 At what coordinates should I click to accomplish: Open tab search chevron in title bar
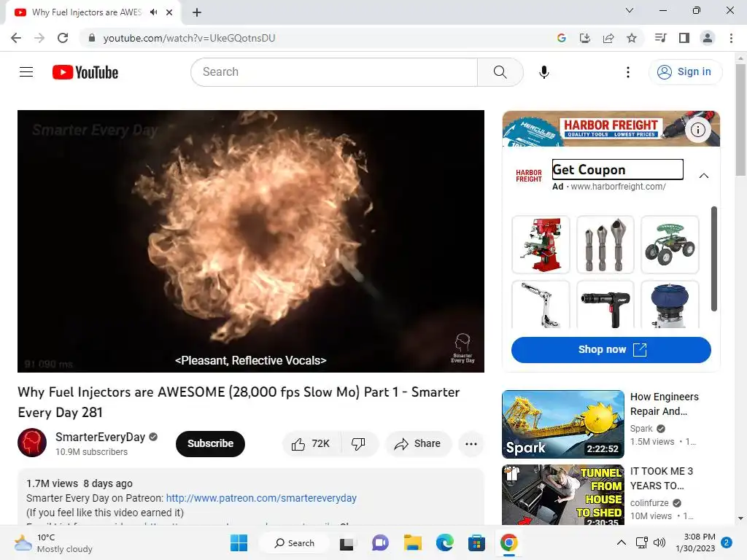629,10
